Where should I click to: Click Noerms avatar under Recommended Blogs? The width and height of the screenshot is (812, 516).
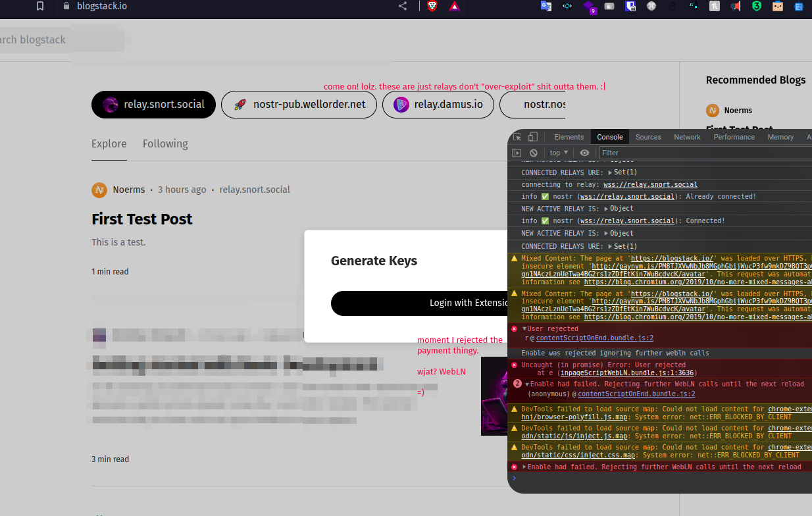click(712, 111)
